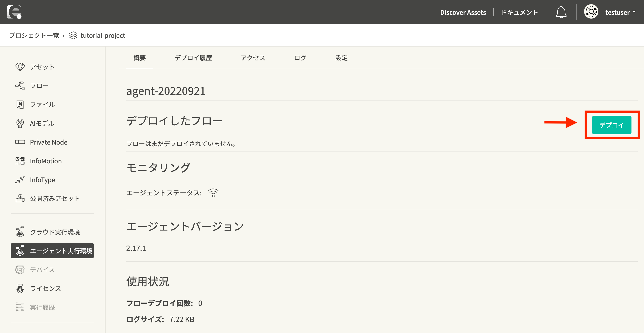Open InfoType in the sidebar
Viewport: 644px width, 333px height.
pyautogui.click(x=52, y=180)
